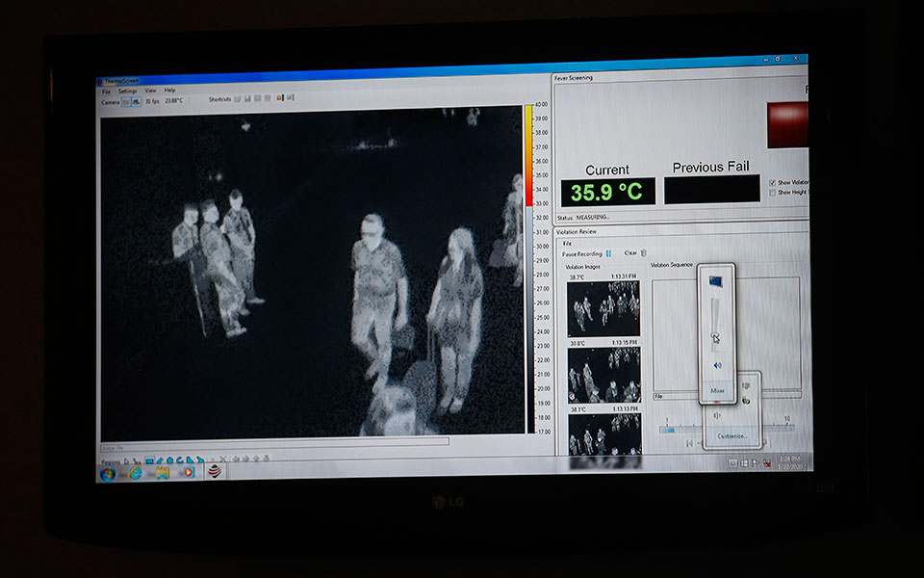Open the Settings menu
The height and width of the screenshot is (578, 924).
(127, 91)
